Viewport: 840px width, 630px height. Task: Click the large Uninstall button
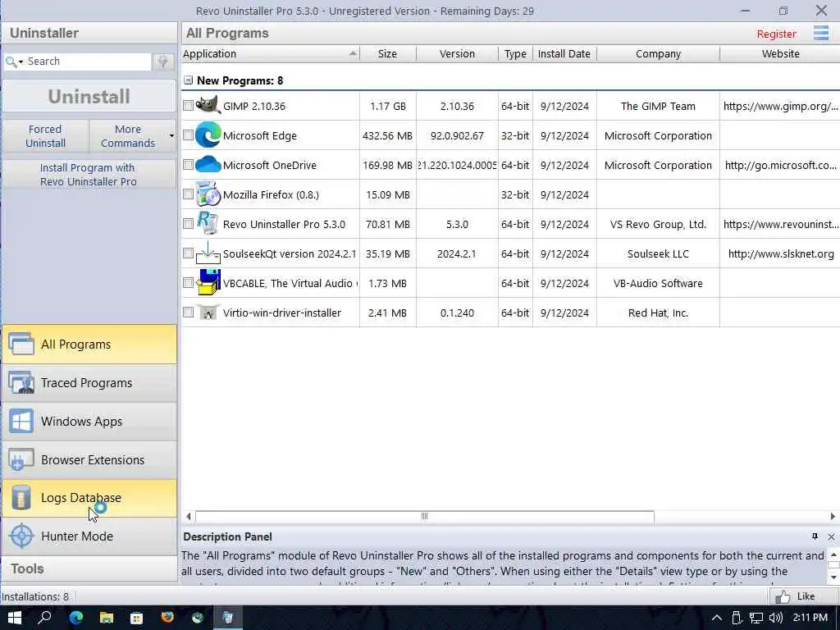coord(89,97)
